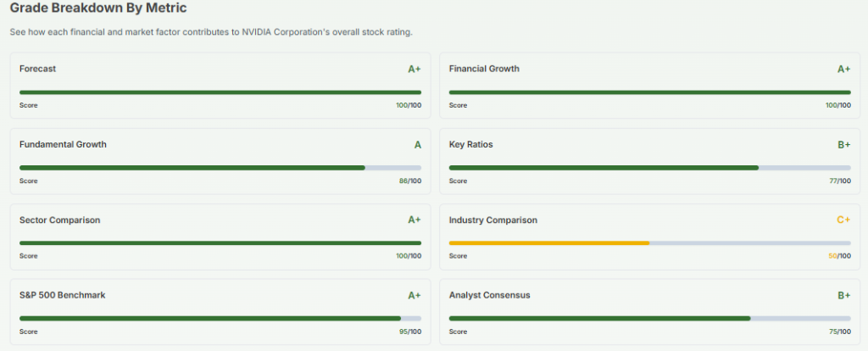Click the Sector Comparison A+ grade
Screen dimensions: 868x351
pos(415,220)
